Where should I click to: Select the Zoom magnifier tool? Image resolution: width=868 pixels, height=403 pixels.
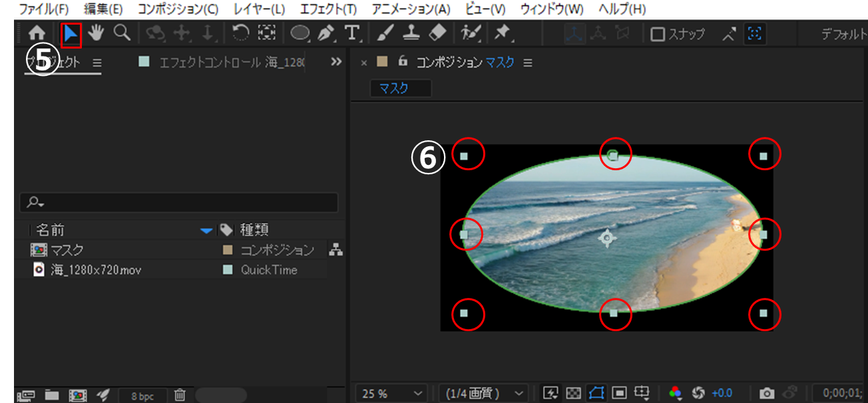click(x=121, y=33)
